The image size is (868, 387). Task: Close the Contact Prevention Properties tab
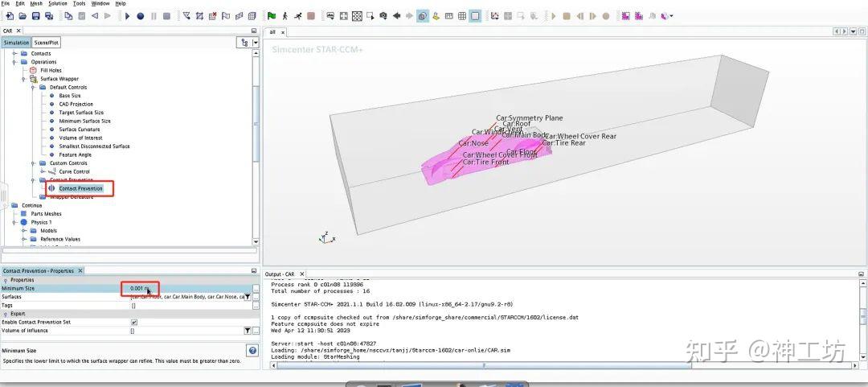click(80, 270)
